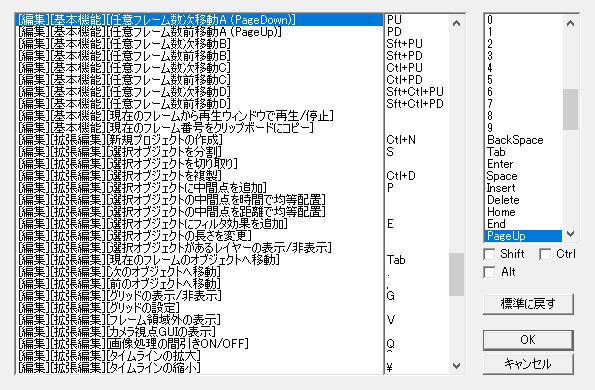
Task: Select 選択オブジェクトを分割 row
Action: click(199, 152)
